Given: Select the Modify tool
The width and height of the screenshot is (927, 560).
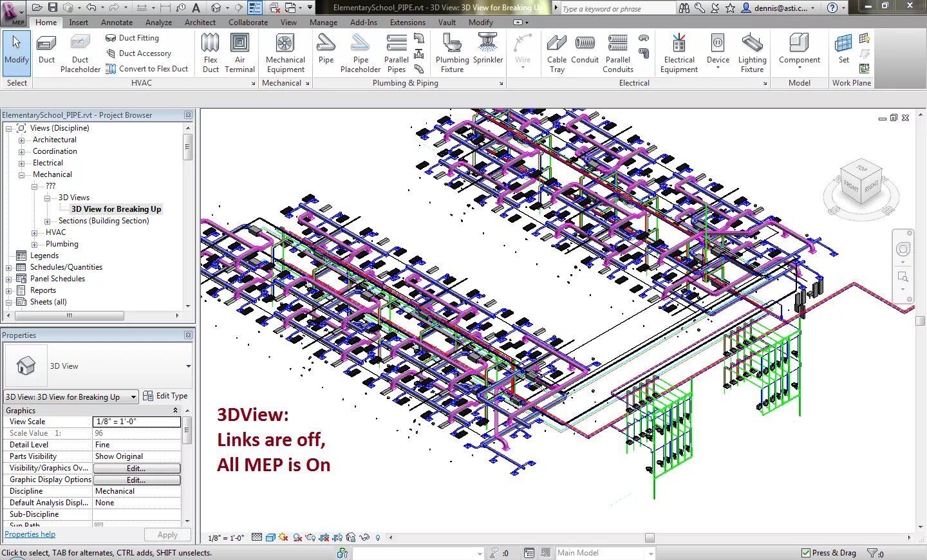Looking at the screenshot, I should click(16, 53).
